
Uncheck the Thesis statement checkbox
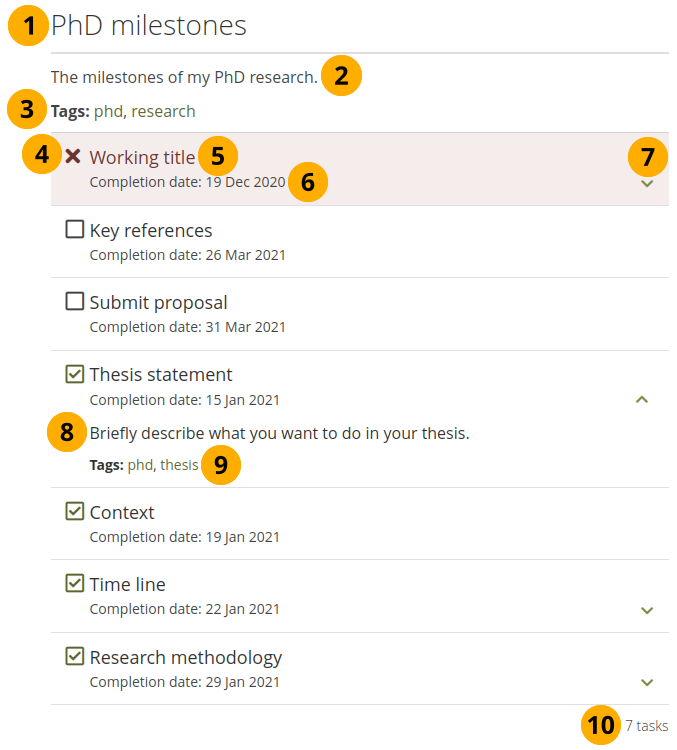74,374
